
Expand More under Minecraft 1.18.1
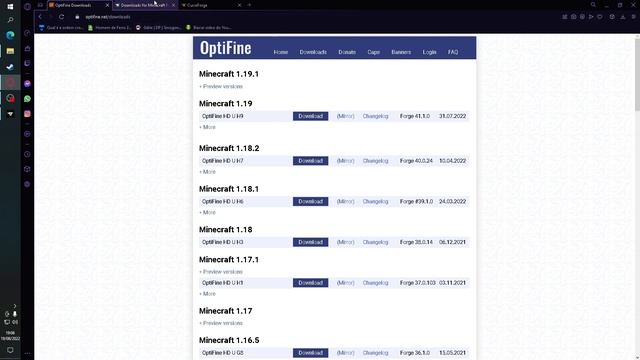click(x=207, y=213)
